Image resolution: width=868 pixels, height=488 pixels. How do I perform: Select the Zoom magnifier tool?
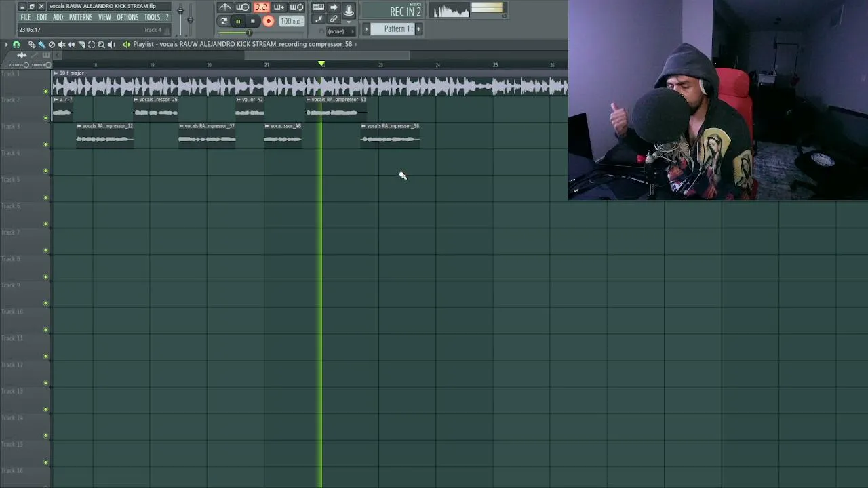101,45
